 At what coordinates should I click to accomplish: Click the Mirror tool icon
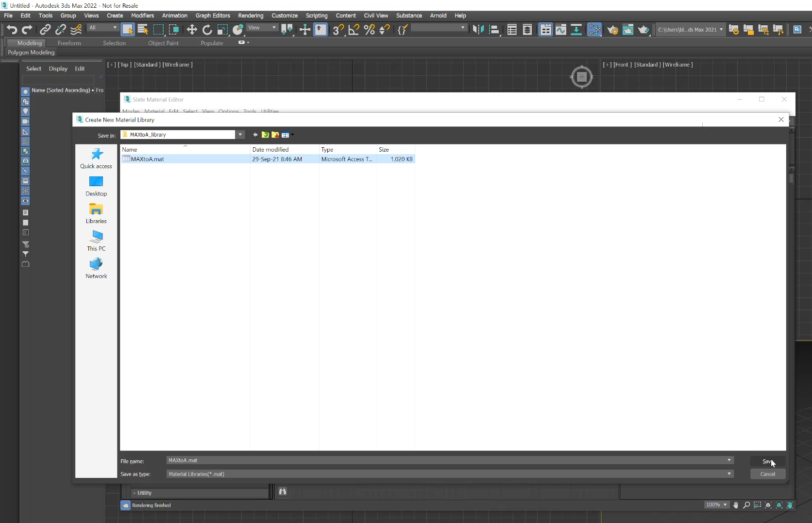pyautogui.click(x=478, y=30)
